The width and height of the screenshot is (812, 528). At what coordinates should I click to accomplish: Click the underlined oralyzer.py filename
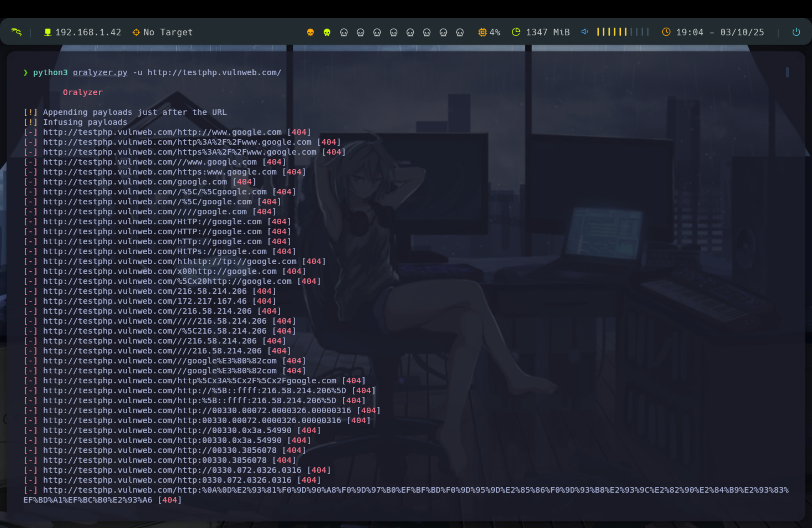pyautogui.click(x=100, y=72)
